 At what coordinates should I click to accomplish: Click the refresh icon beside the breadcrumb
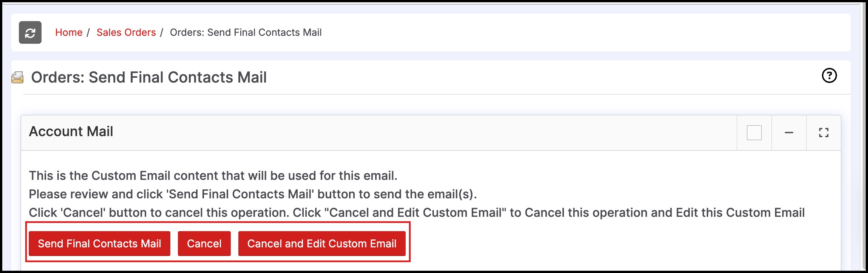pyautogui.click(x=30, y=32)
